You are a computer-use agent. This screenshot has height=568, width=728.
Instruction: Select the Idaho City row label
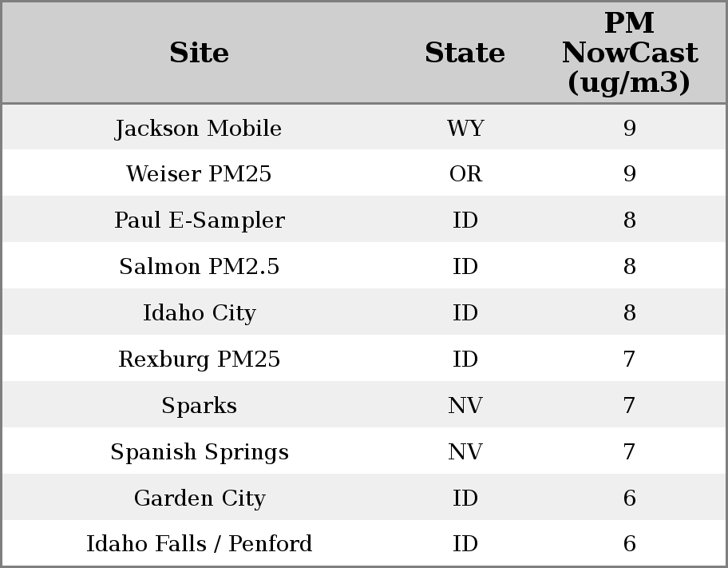click(199, 313)
